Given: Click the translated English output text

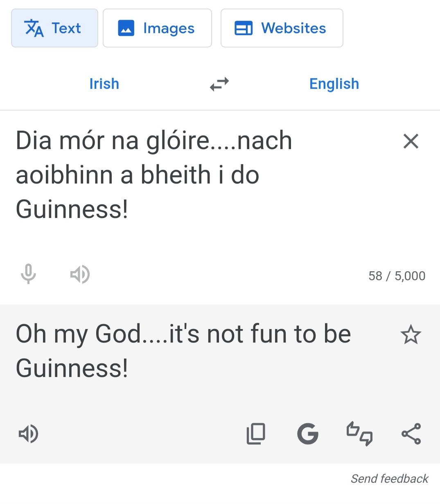Looking at the screenshot, I should coord(183,351).
